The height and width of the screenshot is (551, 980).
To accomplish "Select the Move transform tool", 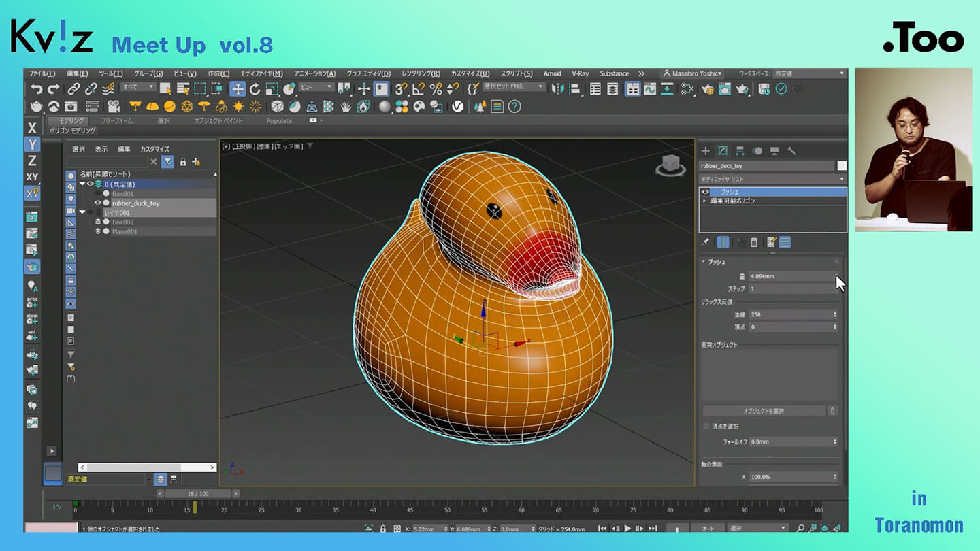I will (x=238, y=89).
